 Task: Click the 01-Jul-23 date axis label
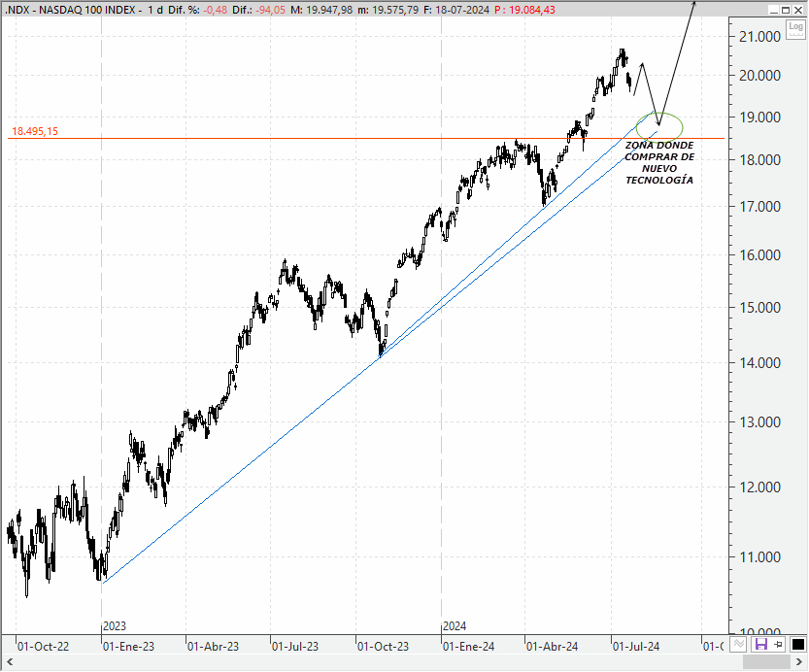pyautogui.click(x=295, y=647)
